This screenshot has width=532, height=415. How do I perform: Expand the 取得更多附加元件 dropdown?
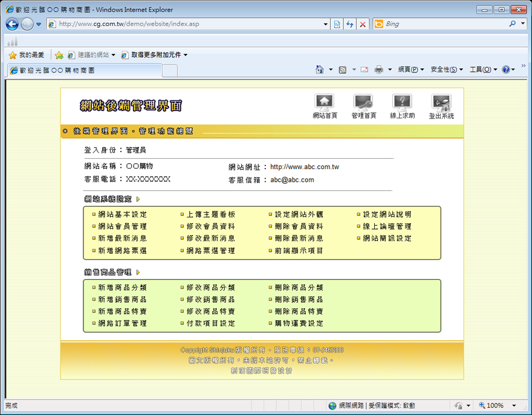click(x=186, y=55)
